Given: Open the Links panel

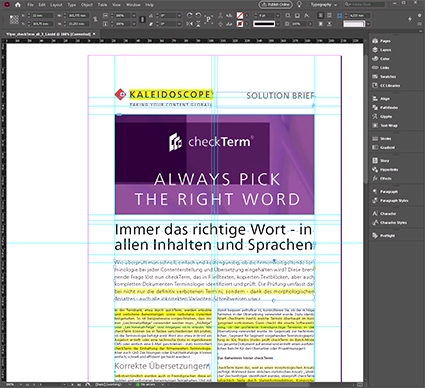Looking at the screenshot, I should coord(381,68).
